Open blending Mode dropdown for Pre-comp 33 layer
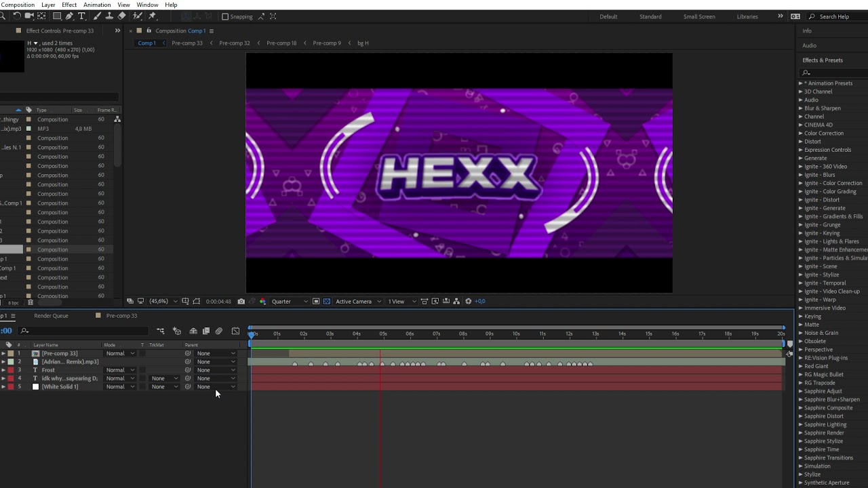 120,353
